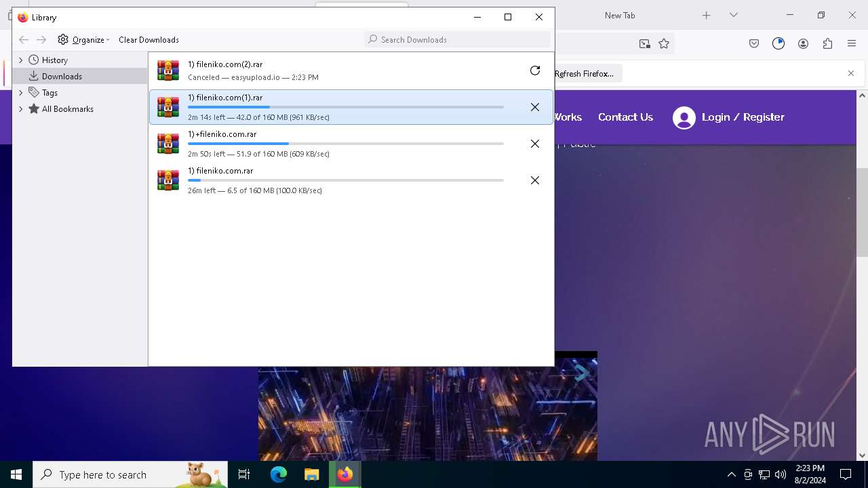The image size is (868, 488).
Task: Expand the All Bookmarks tree item
Action: coord(20,109)
